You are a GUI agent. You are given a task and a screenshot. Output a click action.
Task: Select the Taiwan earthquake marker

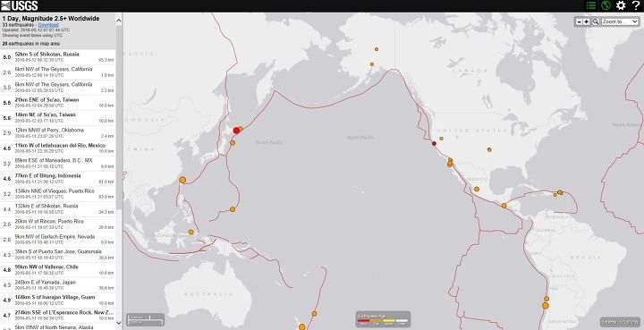click(x=182, y=180)
